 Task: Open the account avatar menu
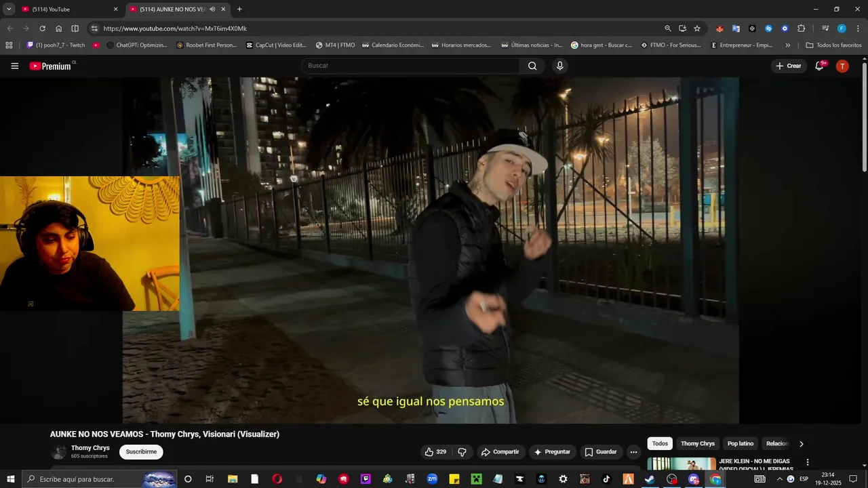tap(842, 66)
